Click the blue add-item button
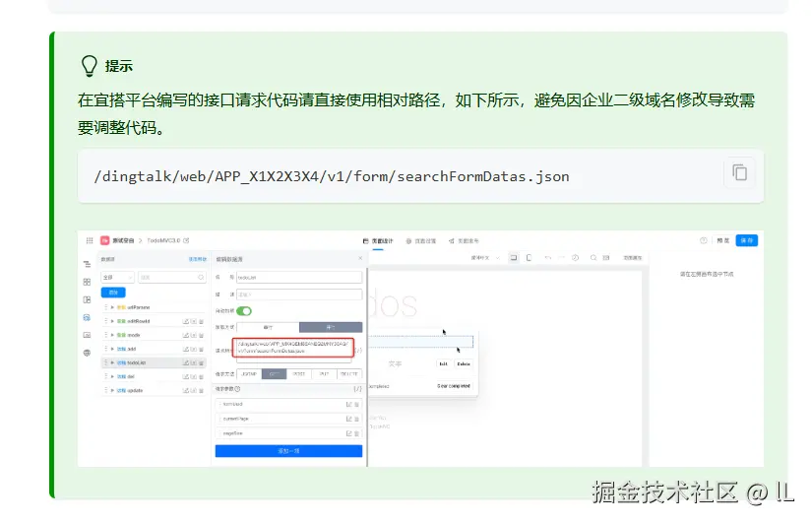 (x=289, y=451)
